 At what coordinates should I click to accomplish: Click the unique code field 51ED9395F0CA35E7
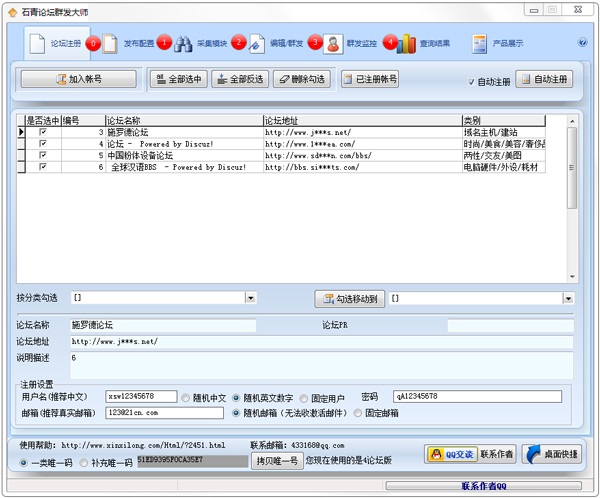pyautogui.click(x=192, y=460)
